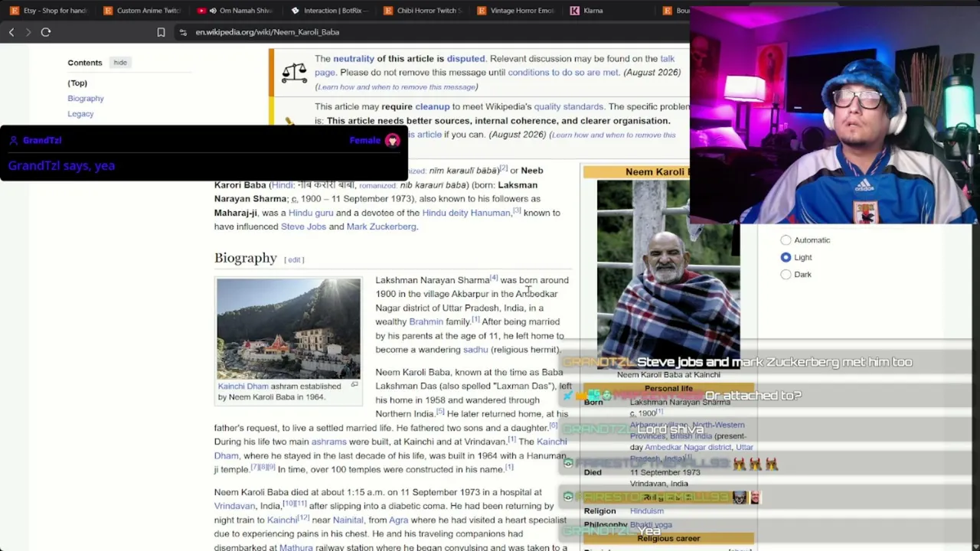Enlarge the Kainchi Dham image caption icon
Image resolution: width=980 pixels, height=551 pixels.
point(354,385)
